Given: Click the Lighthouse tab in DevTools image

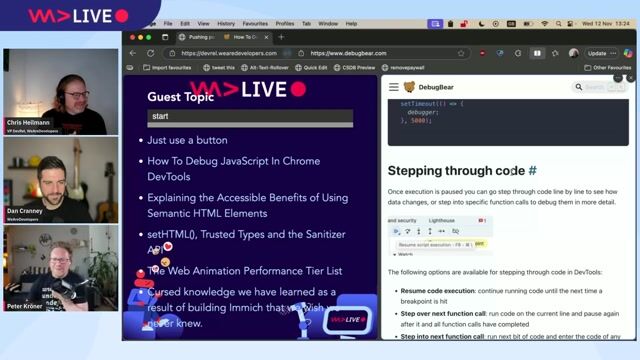Looking at the screenshot, I should coord(441,220).
